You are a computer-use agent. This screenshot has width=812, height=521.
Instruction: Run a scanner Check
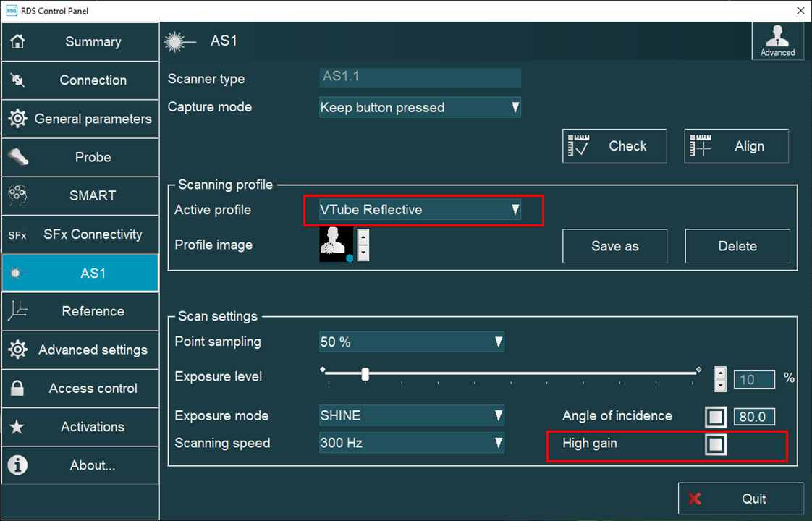coord(614,145)
